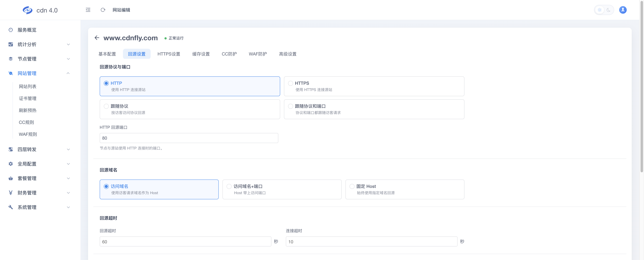Click the 全局配置 gear icon
This screenshot has width=644, height=260.
[11, 164]
